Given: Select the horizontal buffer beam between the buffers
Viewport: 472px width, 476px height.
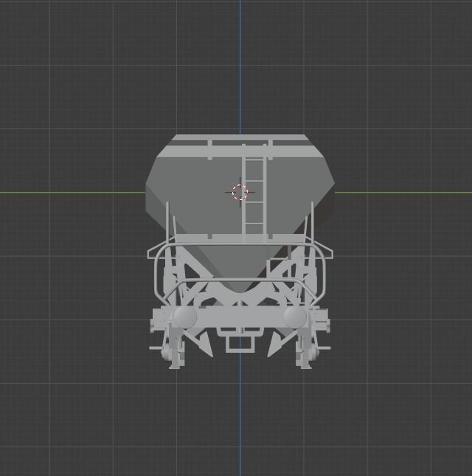Looking at the screenshot, I should pos(240,317).
